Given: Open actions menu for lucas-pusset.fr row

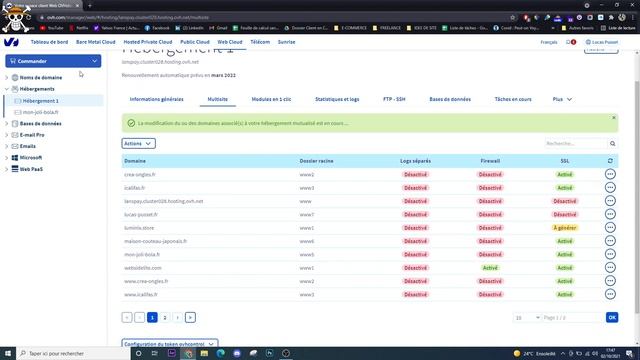Looking at the screenshot, I should click(x=610, y=214).
